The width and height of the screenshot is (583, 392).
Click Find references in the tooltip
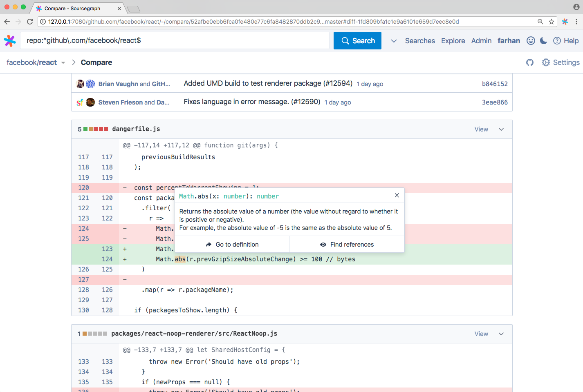346,244
